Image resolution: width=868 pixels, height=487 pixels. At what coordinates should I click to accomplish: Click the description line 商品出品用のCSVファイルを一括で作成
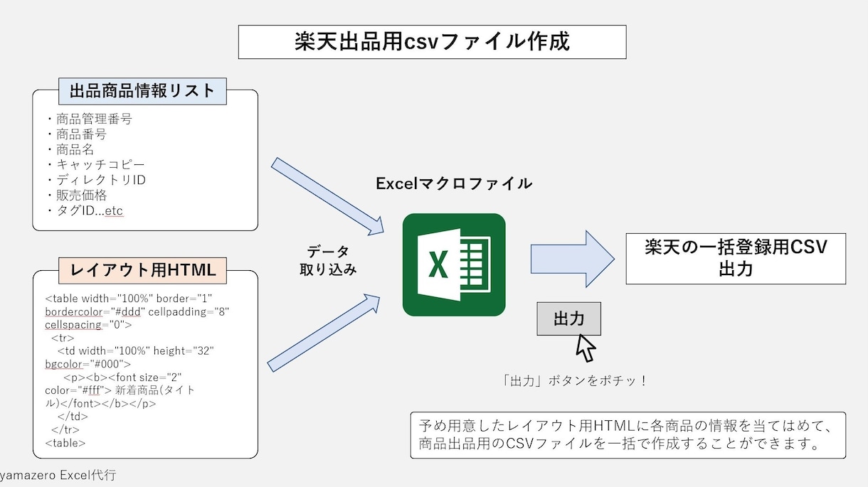(621, 445)
